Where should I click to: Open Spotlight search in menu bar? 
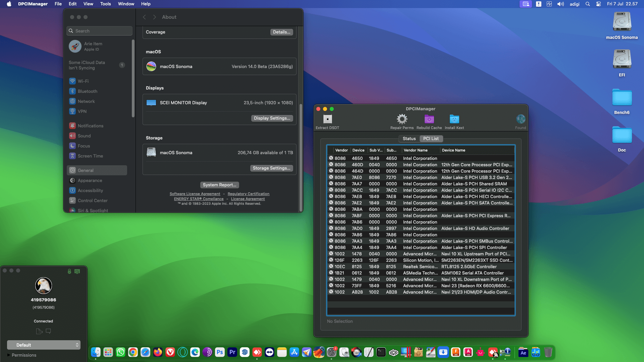(x=588, y=4)
